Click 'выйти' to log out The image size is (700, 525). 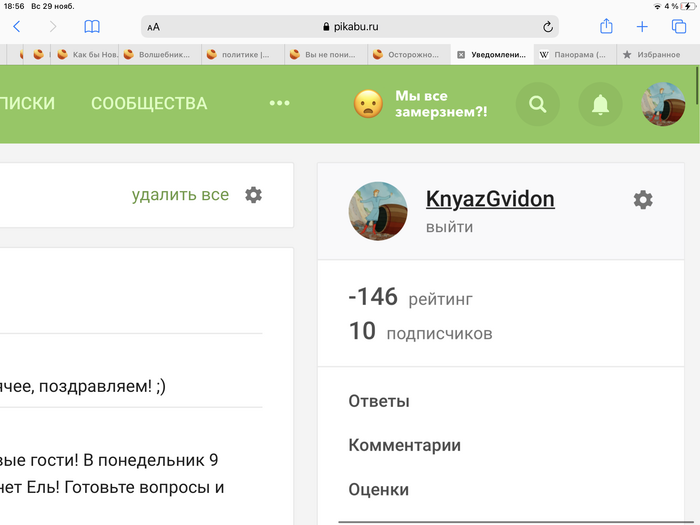click(x=449, y=227)
